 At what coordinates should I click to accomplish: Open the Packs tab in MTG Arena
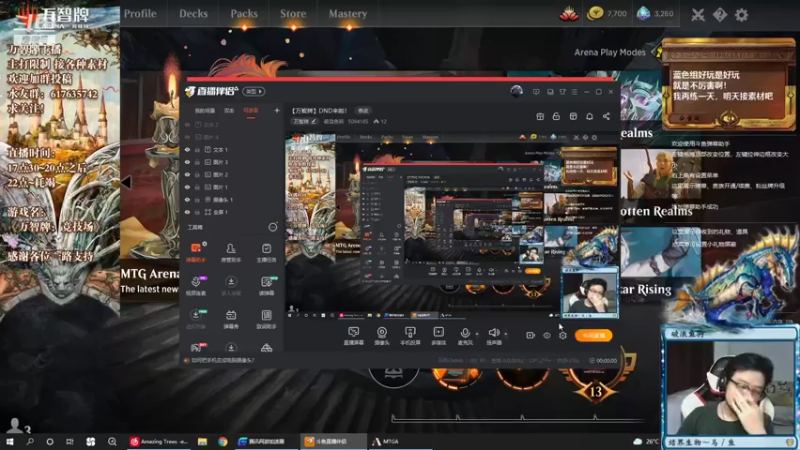click(244, 14)
